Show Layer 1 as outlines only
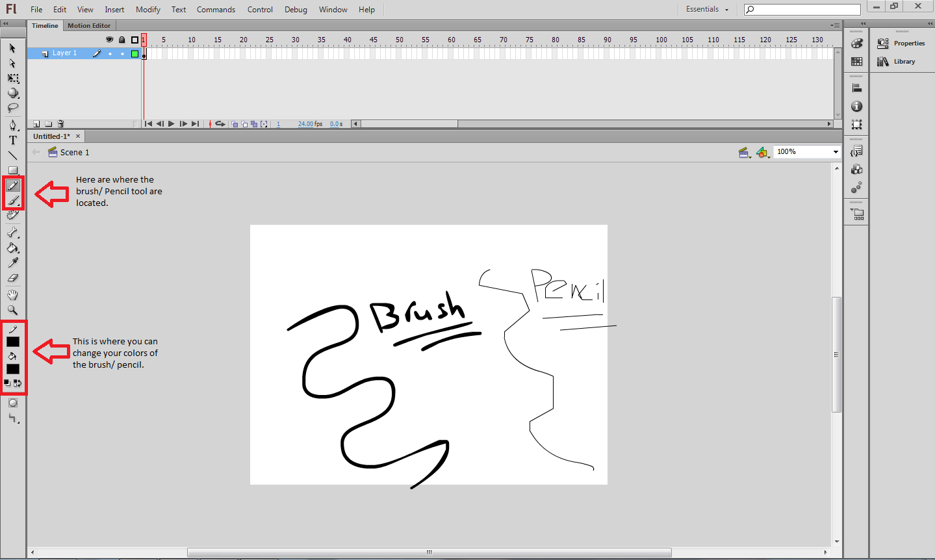 pos(134,53)
